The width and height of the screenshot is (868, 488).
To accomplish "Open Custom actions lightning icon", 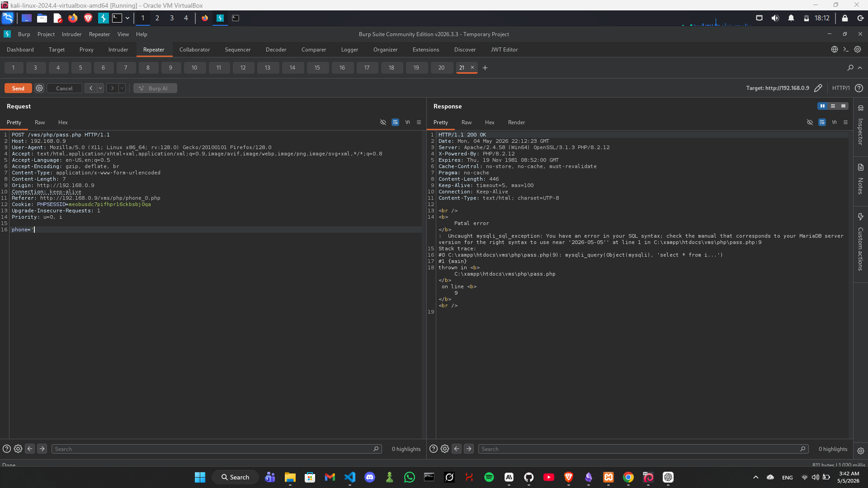I will coord(860,217).
